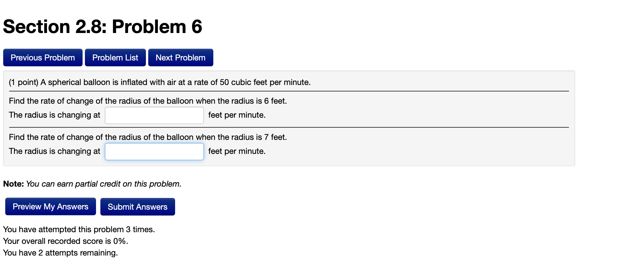Screen dimensions: 644x264
Task: Submit Answers for grading
Action: (x=137, y=206)
